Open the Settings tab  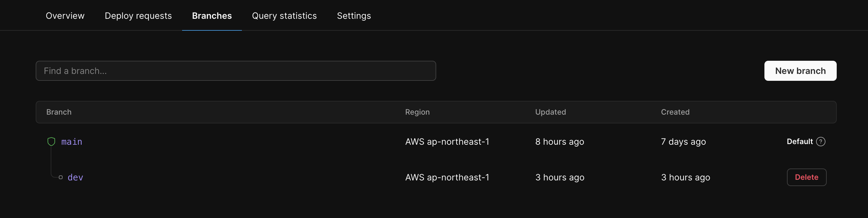pyautogui.click(x=354, y=16)
